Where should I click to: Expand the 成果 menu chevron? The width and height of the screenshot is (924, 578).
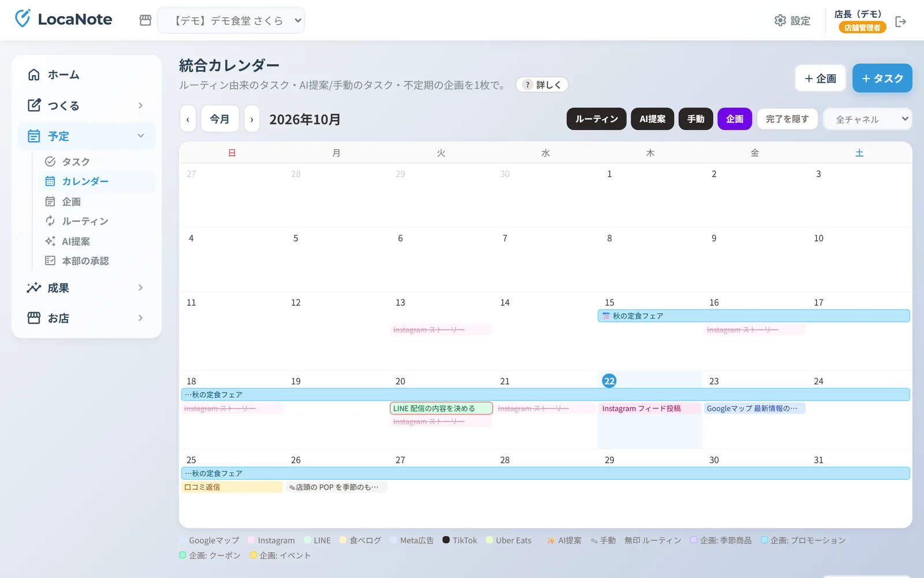click(x=140, y=287)
